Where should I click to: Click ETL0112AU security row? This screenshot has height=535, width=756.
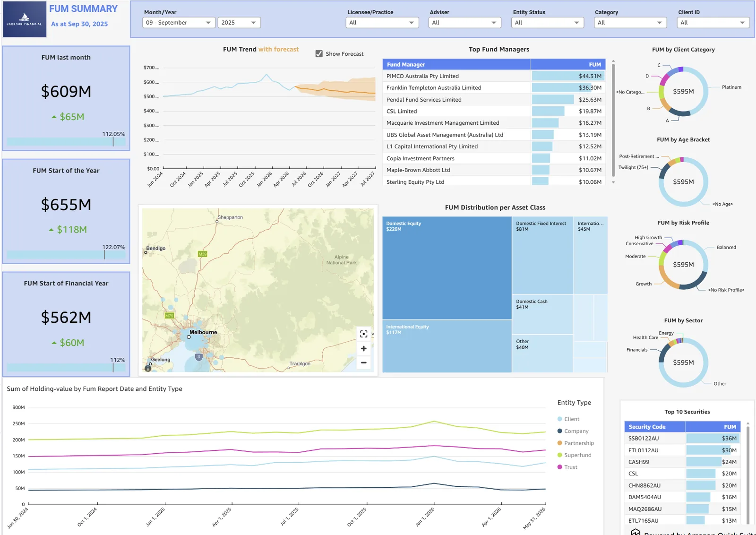[682, 450]
